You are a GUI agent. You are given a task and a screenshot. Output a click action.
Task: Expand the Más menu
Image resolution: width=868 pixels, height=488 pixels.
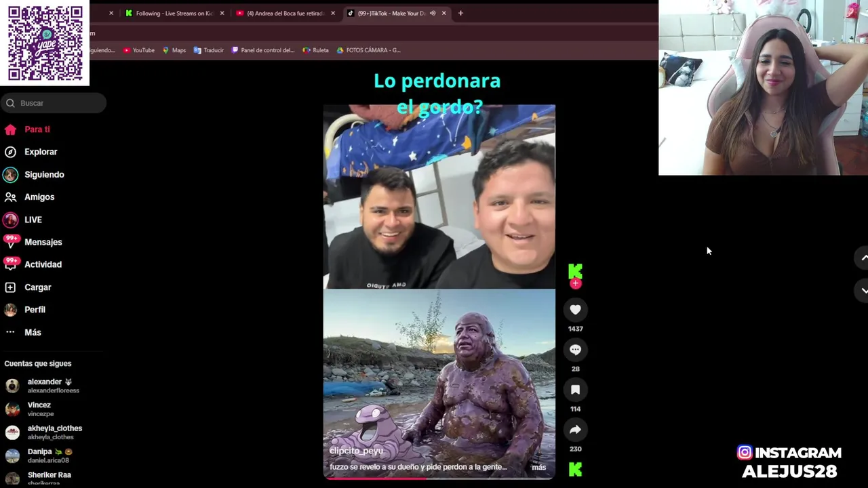(x=22, y=332)
